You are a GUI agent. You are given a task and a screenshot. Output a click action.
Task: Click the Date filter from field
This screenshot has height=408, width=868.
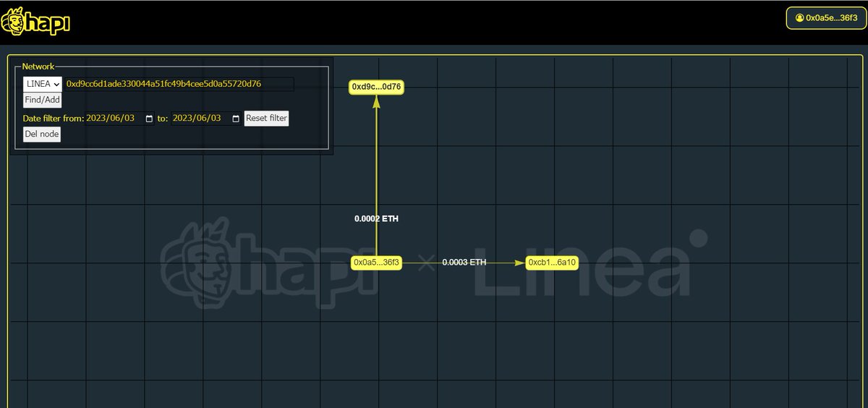click(x=120, y=118)
